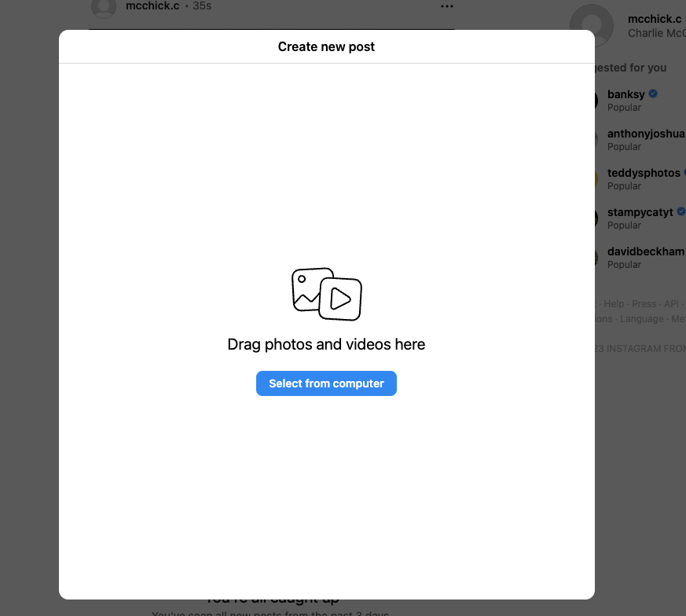Visit the anthonyjoshua suggested profile
The image size is (686, 616).
tap(646, 134)
